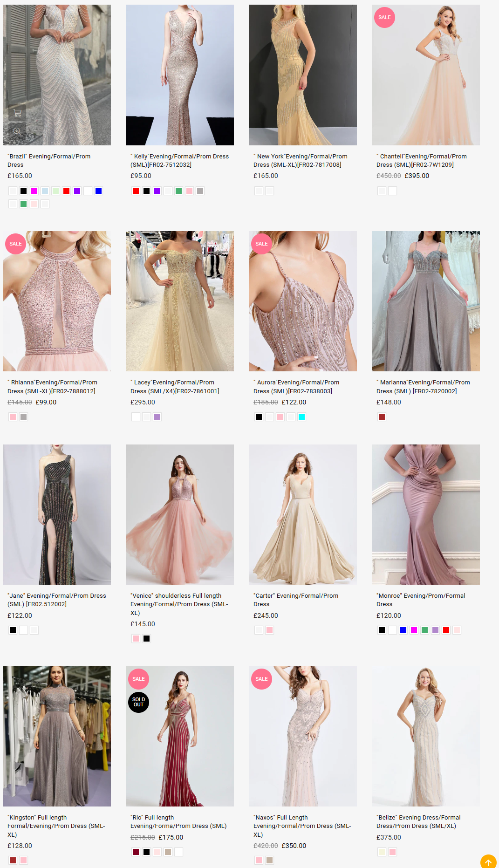Pick the red swatch under Kelly dress
Screen dimensions: 499x868
tap(136, 191)
